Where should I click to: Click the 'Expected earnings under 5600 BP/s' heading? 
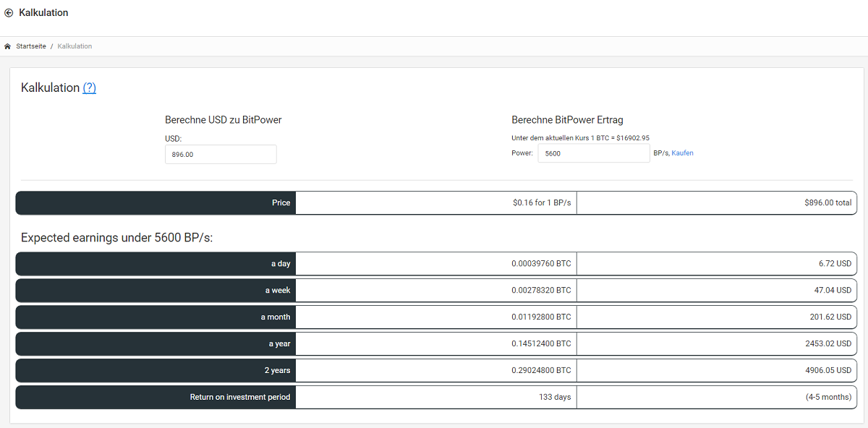[116, 237]
